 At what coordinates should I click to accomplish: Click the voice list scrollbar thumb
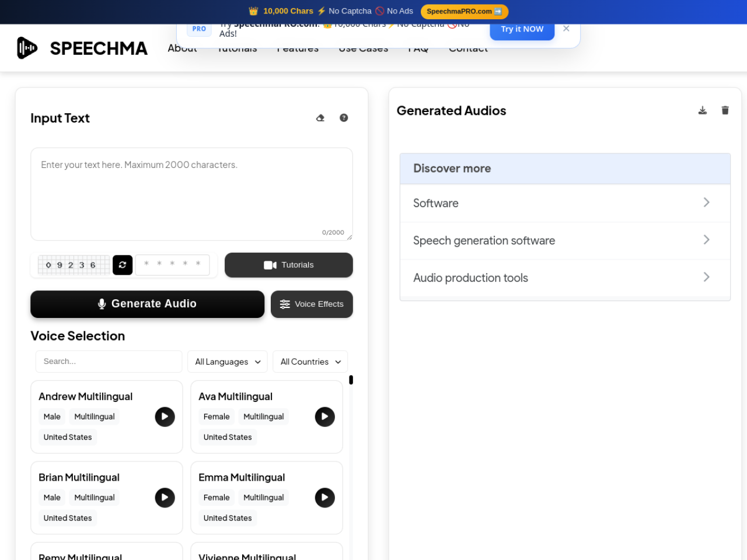click(x=351, y=380)
